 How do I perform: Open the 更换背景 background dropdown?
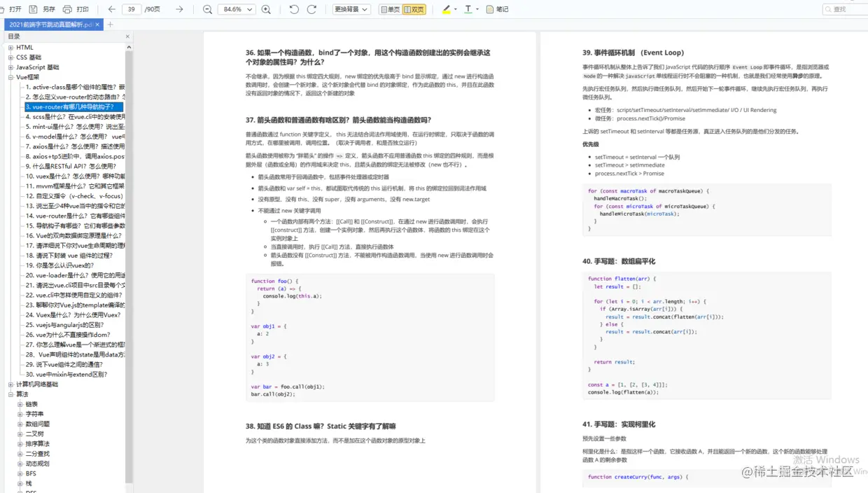coord(351,9)
